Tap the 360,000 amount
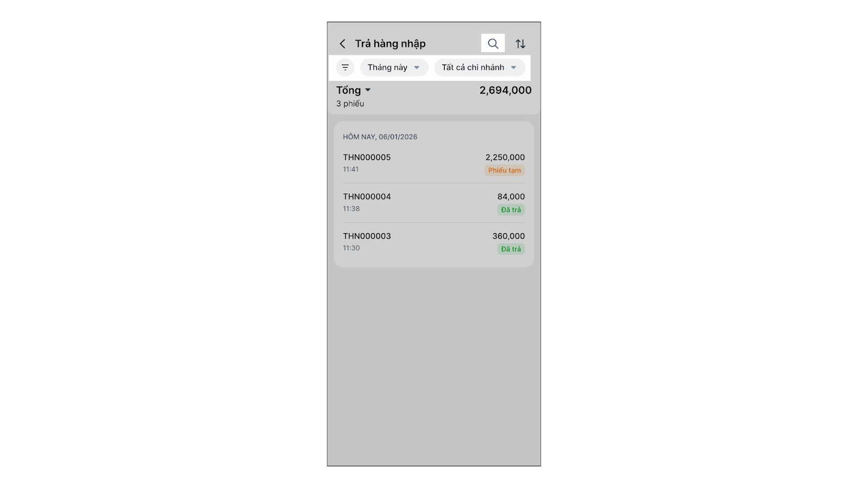The width and height of the screenshot is (868, 488). tap(508, 236)
